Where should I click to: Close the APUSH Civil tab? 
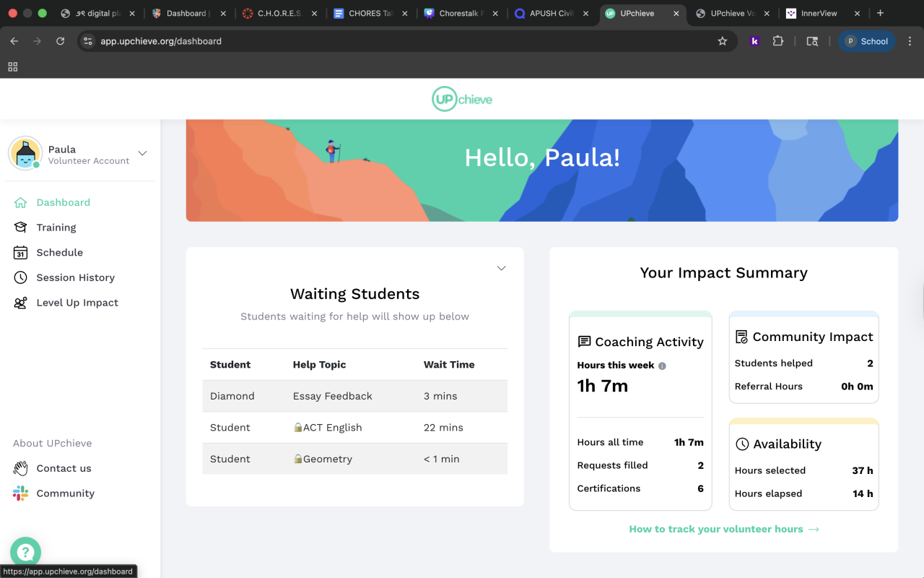click(586, 13)
